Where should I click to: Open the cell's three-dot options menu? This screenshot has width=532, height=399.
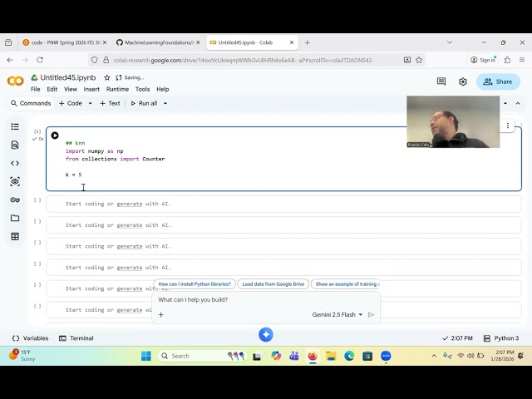point(508,126)
